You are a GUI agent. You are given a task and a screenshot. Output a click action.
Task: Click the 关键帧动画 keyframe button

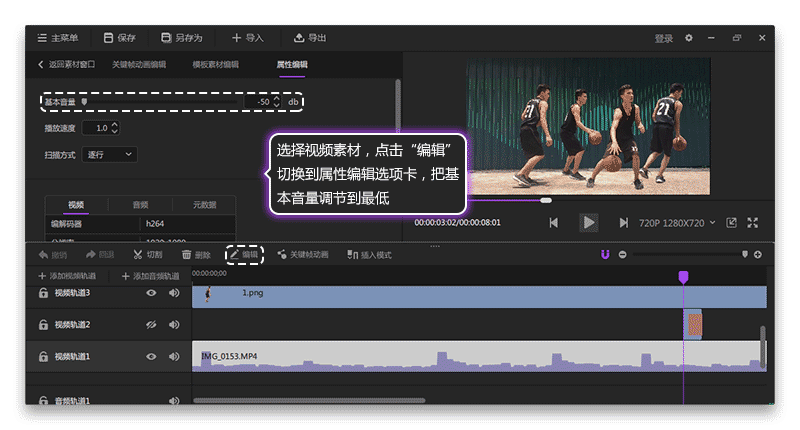point(303,255)
